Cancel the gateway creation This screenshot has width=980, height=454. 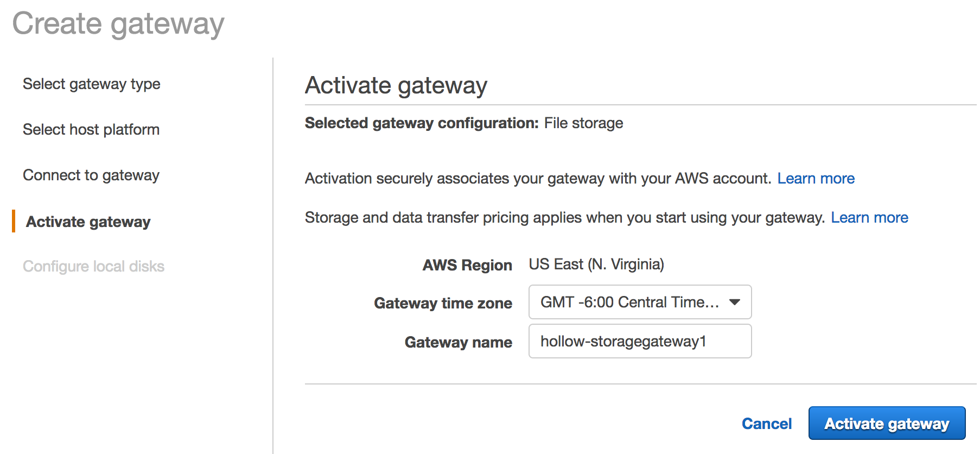point(766,424)
